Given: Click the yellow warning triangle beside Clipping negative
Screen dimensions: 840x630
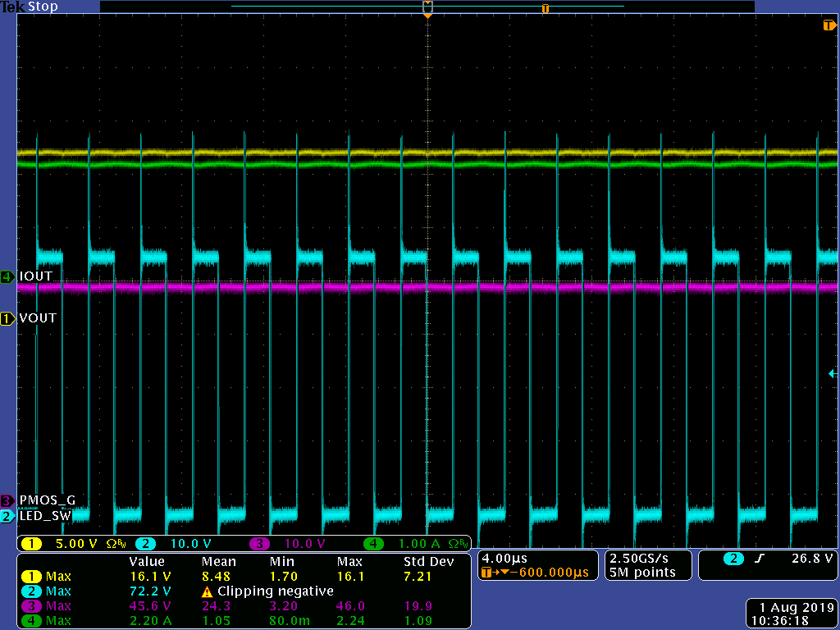Looking at the screenshot, I should click(x=207, y=592).
